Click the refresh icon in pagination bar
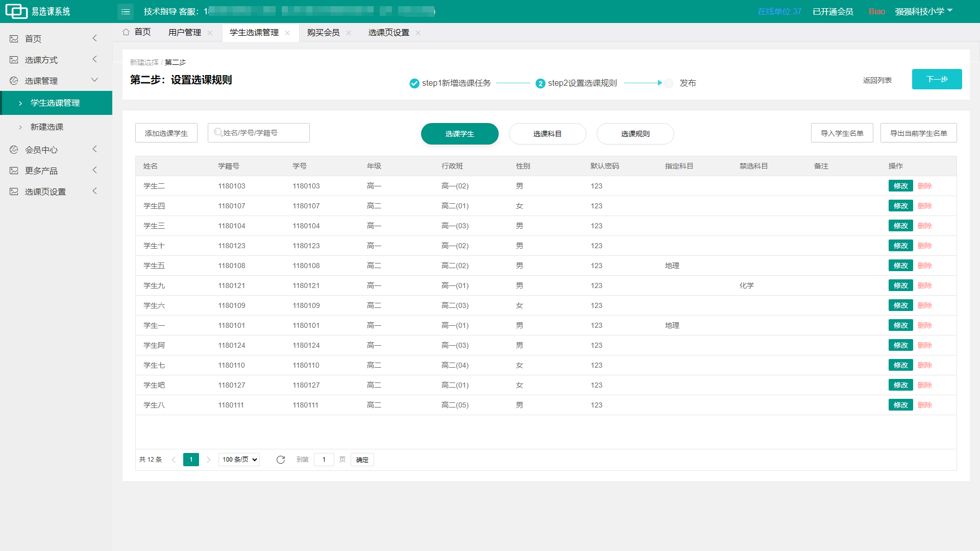Viewport: 980px width, 551px height. coord(280,460)
